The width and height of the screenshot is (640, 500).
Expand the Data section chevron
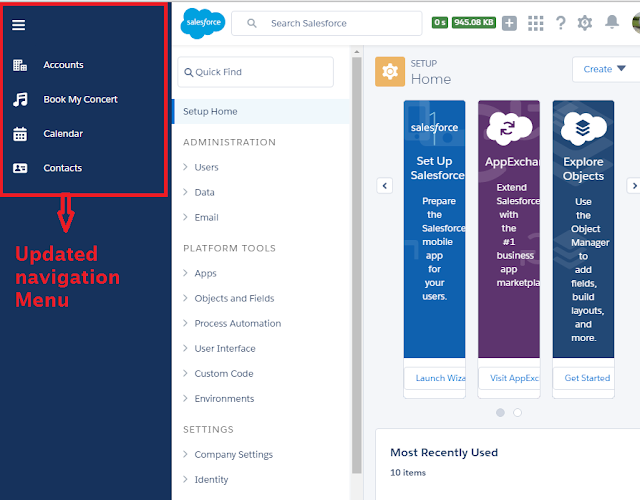185,192
